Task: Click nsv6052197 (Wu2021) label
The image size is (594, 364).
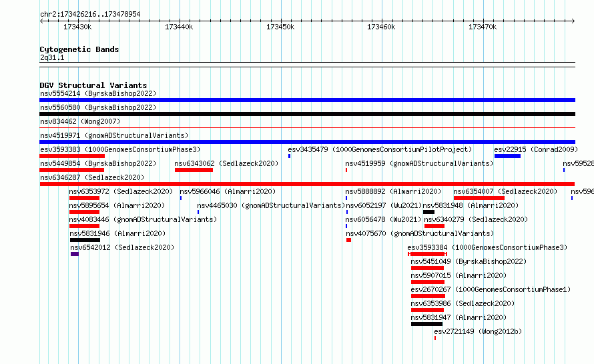Action: (384, 205)
